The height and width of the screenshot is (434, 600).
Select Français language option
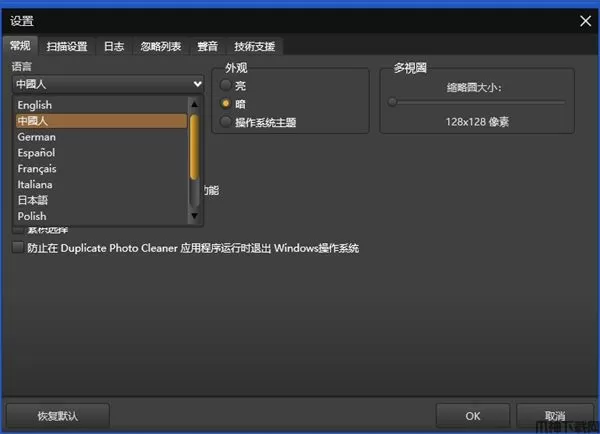click(38, 169)
